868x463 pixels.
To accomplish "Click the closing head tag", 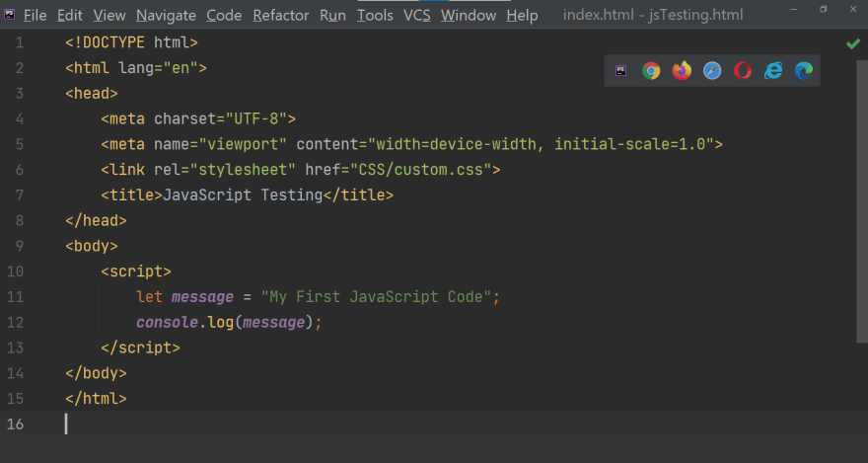I will click(x=96, y=220).
